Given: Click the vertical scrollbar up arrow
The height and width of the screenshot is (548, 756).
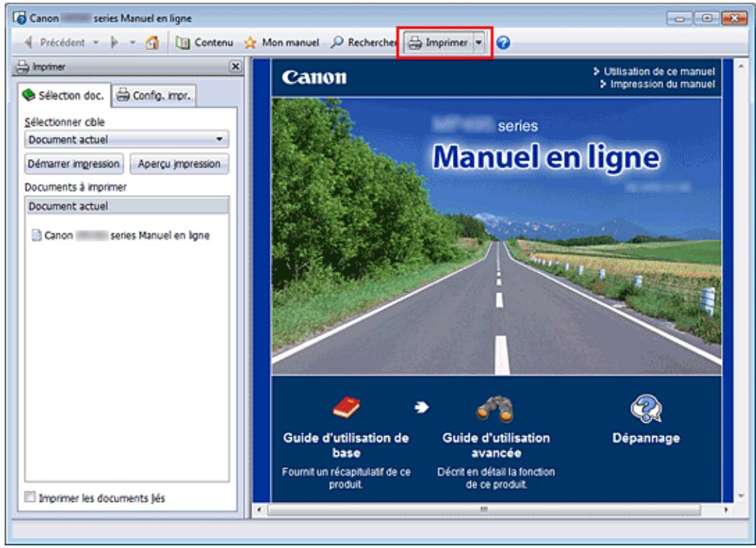Looking at the screenshot, I should tap(741, 65).
